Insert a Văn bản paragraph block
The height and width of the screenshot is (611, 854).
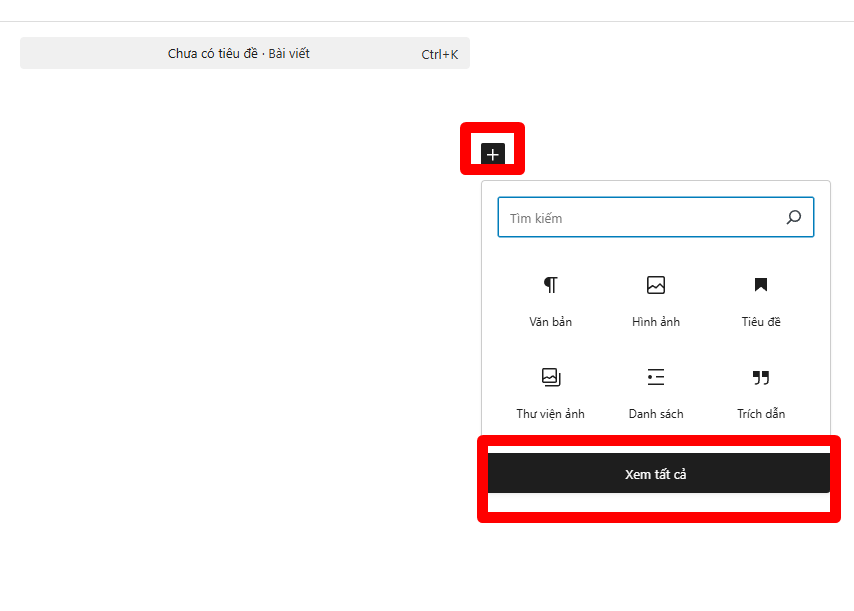(550, 301)
